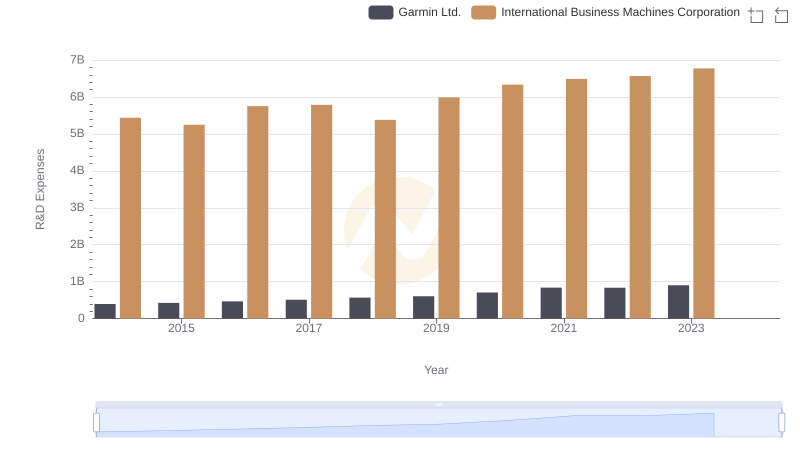Click the chart zoom-select icon
This screenshot has width=800, height=461.
(x=756, y=15)
